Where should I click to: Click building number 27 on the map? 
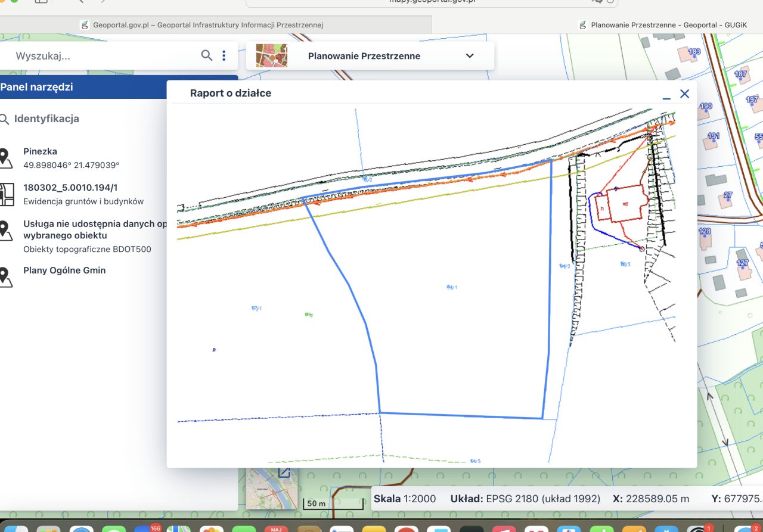[x=728, y=195]
